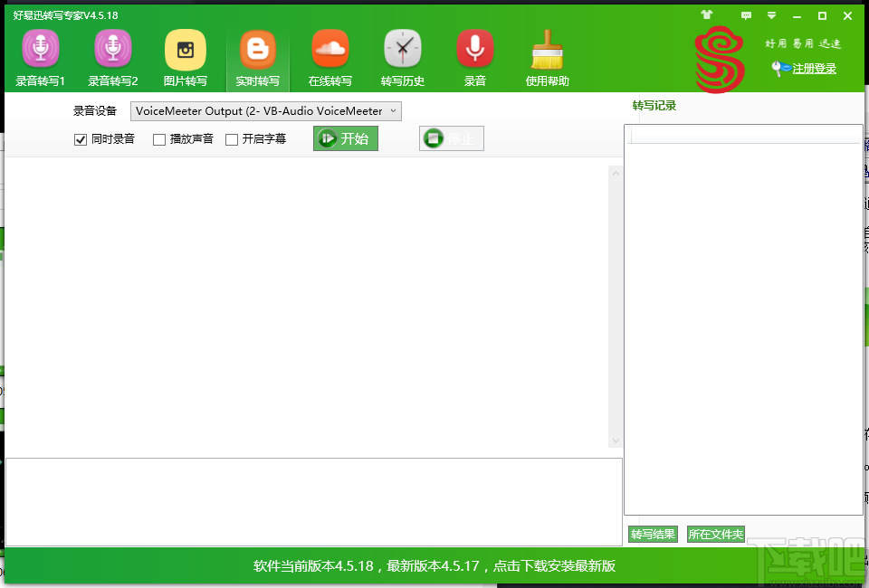Switch to the 所在文件夹 tab

715,534
